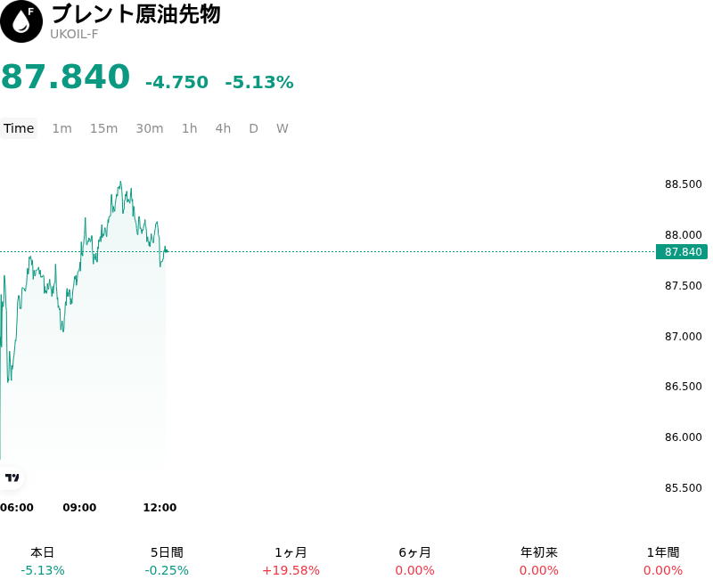713x588 pixels.
Task: Select the 1年間 performance range
Action: 663,561
